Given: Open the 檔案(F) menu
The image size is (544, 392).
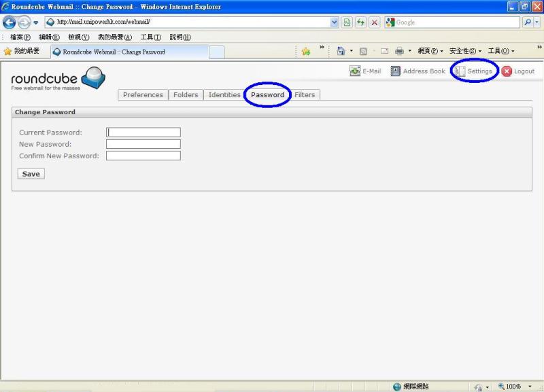Looking at the screenshot, I should click(20, 37).
